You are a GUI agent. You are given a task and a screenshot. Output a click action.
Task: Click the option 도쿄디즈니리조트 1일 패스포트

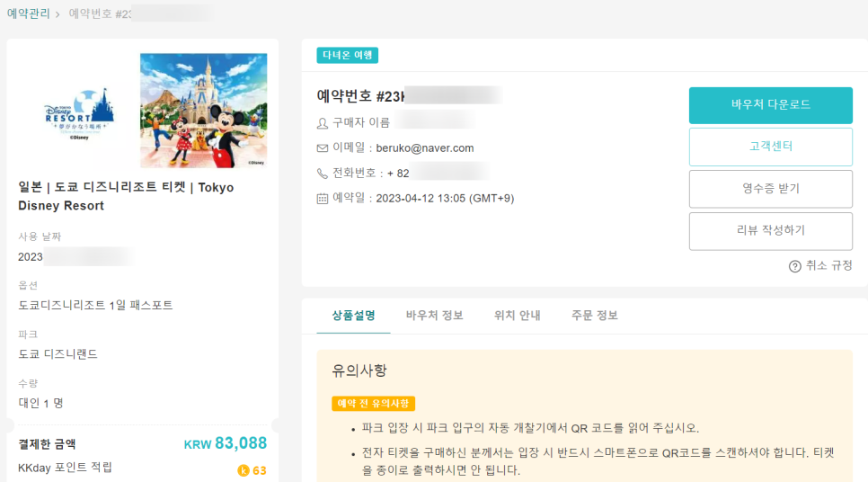95,305
